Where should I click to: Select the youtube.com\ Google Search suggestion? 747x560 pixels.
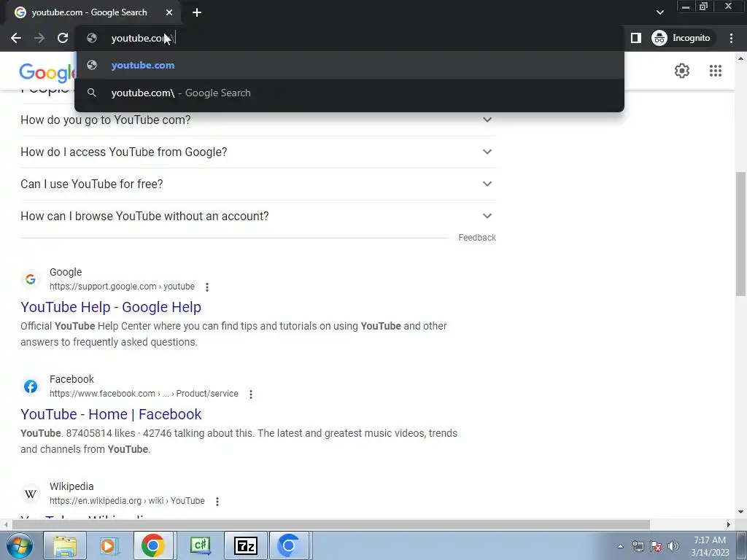(x=349, y=93)
